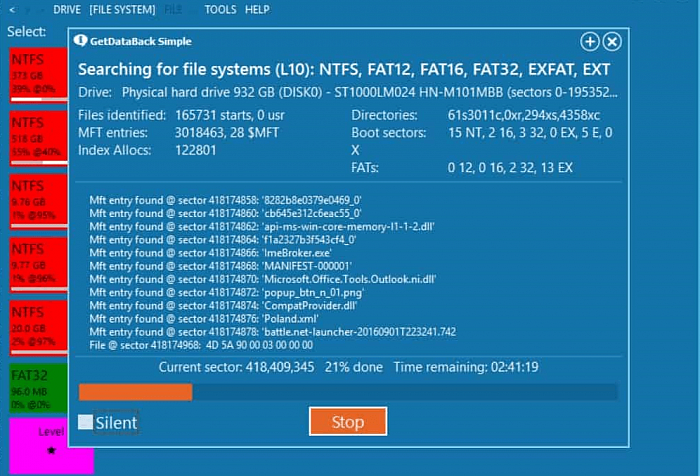Click the 'battle.net-launcher' Mft entry line
This screenshot has height=476, width=700.
coord(273,332)
